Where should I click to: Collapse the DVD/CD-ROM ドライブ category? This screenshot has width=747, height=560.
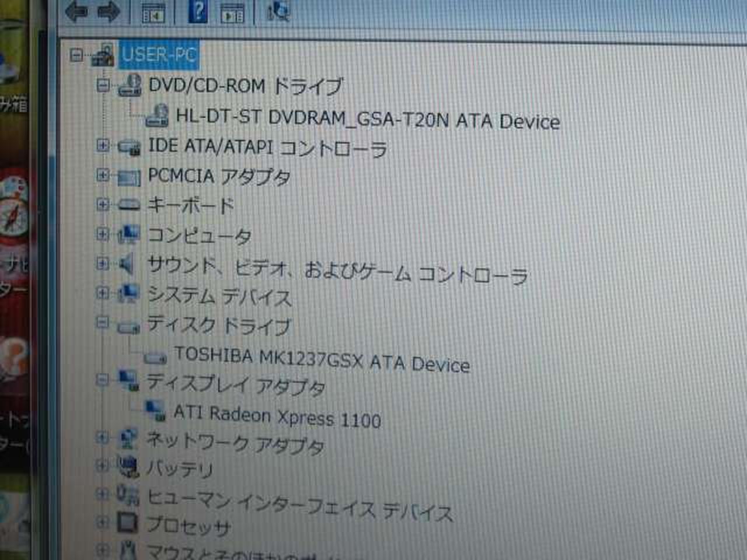point(103,86)
